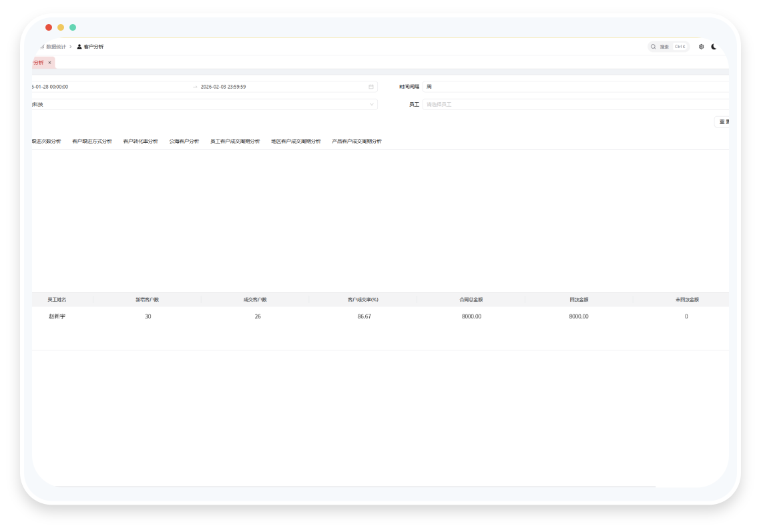Open the 时间间隔 dropdown showing 周
Image resolution: width=761 pixels, height=532 pixels.
(575, 87)
